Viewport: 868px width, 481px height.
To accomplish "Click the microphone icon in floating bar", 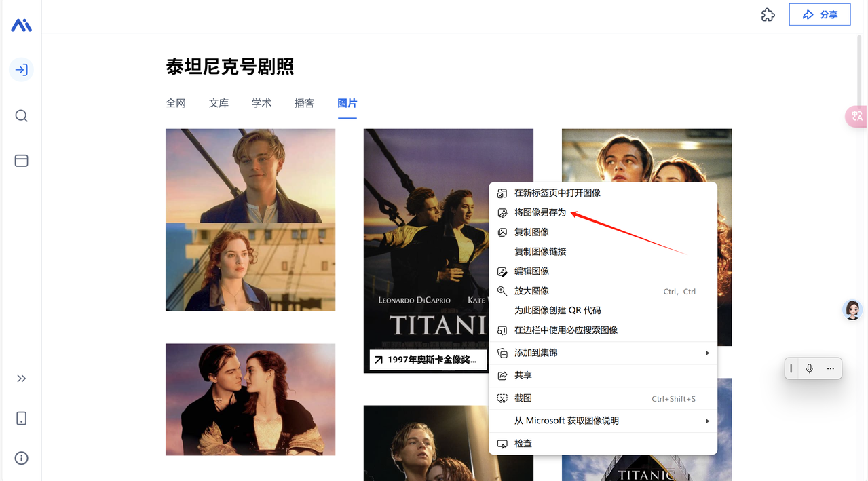I will tap(809, 368).
